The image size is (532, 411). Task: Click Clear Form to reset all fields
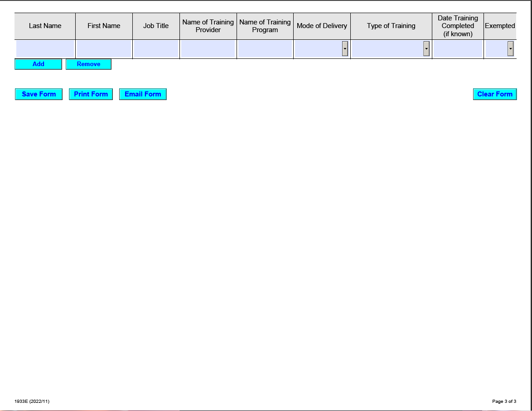tap(495, 94)
